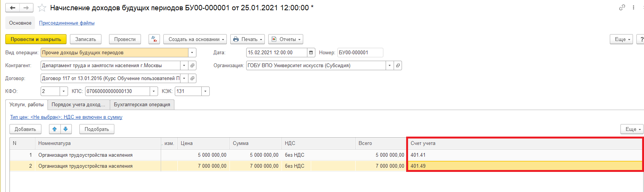Expand Организация dropdown list

point(389,65)
